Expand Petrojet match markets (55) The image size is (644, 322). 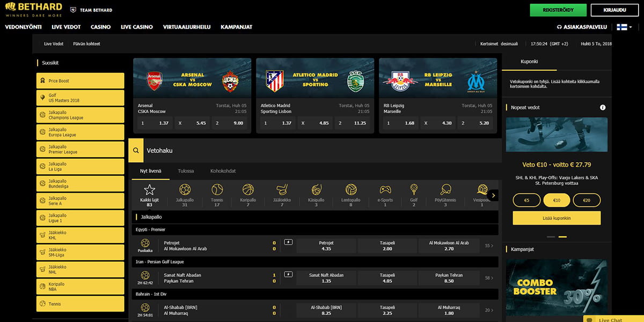(x=489, y=246)
